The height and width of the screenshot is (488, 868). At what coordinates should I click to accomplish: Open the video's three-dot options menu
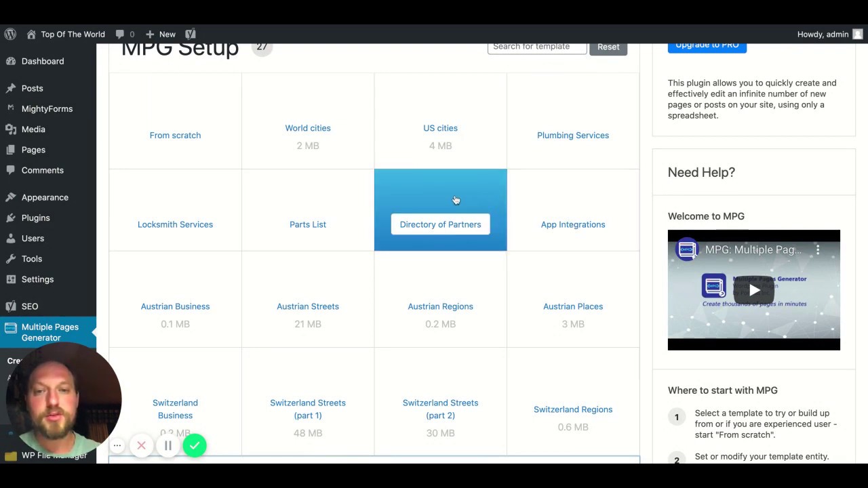pos(818,250)
